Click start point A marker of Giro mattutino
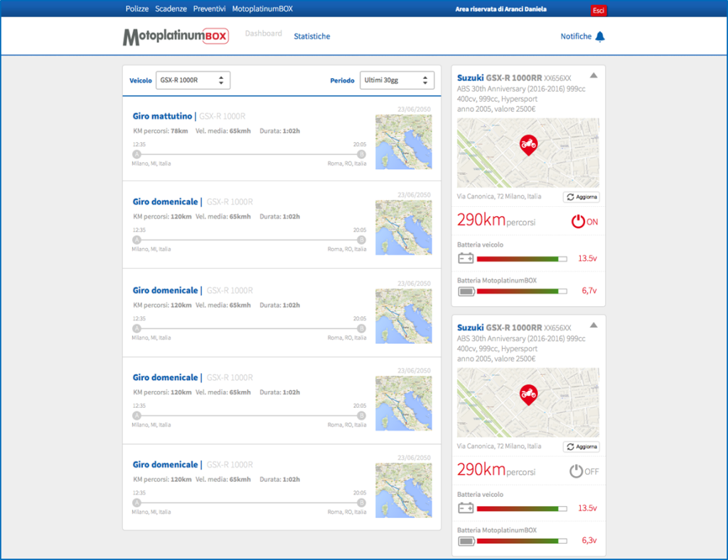The image size is (728, 560). click(136, 154)
